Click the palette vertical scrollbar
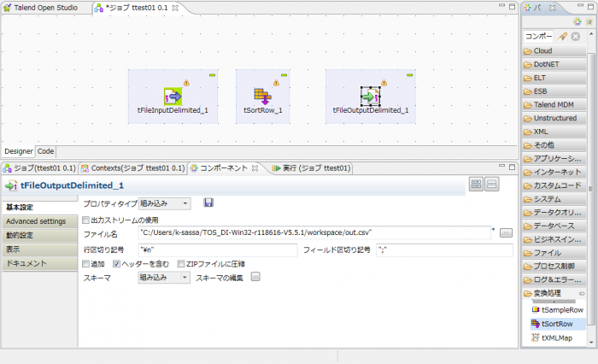The width and height of the screenshot is (598, 364). (591, 187)
